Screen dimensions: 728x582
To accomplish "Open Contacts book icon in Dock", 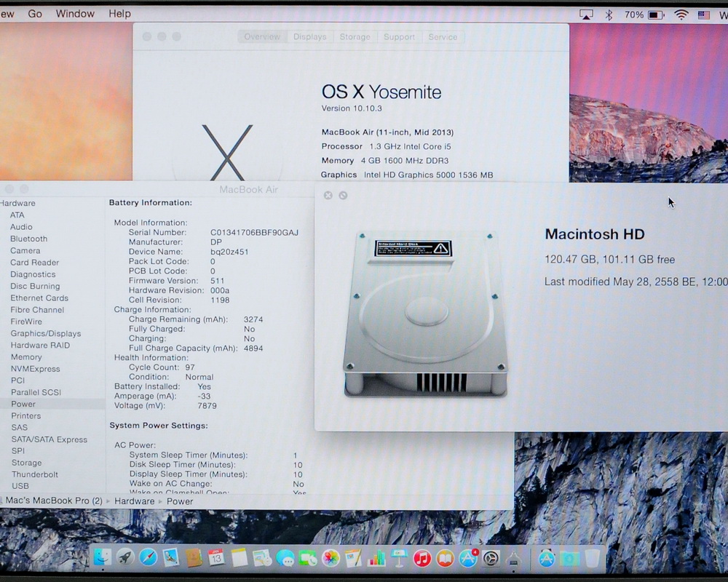I will pos(194,557).
